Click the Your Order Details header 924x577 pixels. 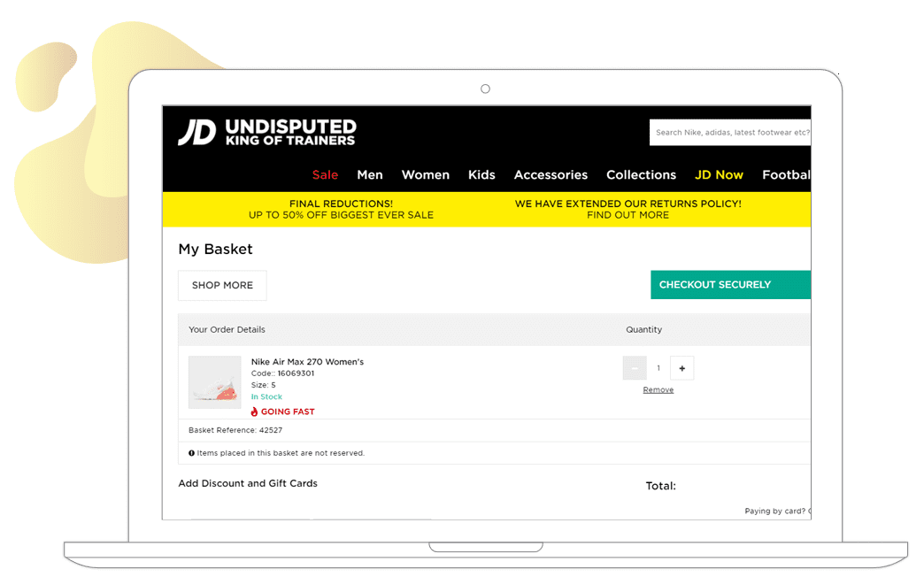point(227,329)
